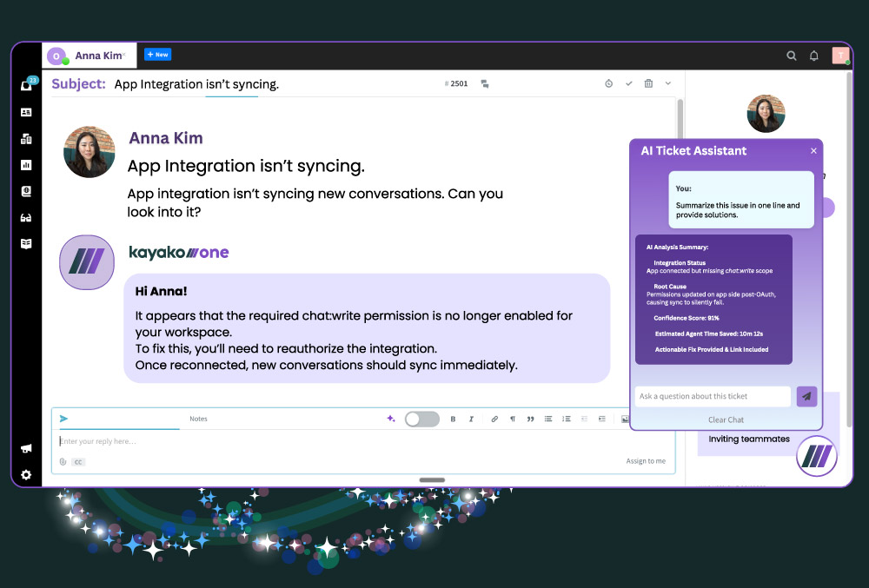Open the bar chart insights icon
Image resolution: width=869 pixels, height=588 pixels.
[x=26, y=165]
